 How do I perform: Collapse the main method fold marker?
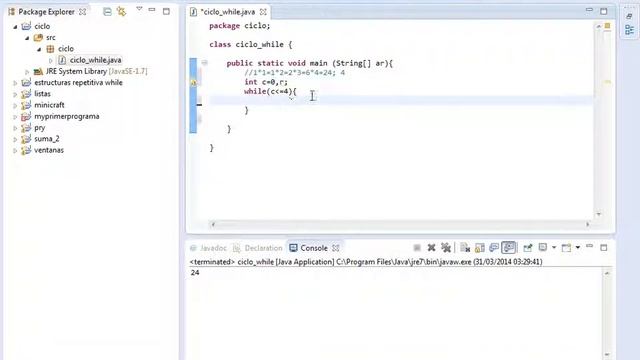pyautogui.click(x=204, y=63)
